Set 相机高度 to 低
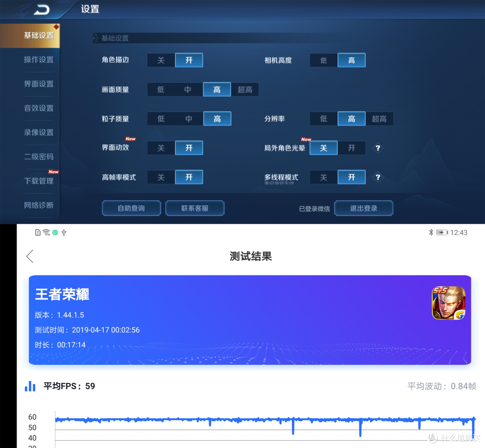Viewport: 485px width, 448px height. [x=323, y=60]
